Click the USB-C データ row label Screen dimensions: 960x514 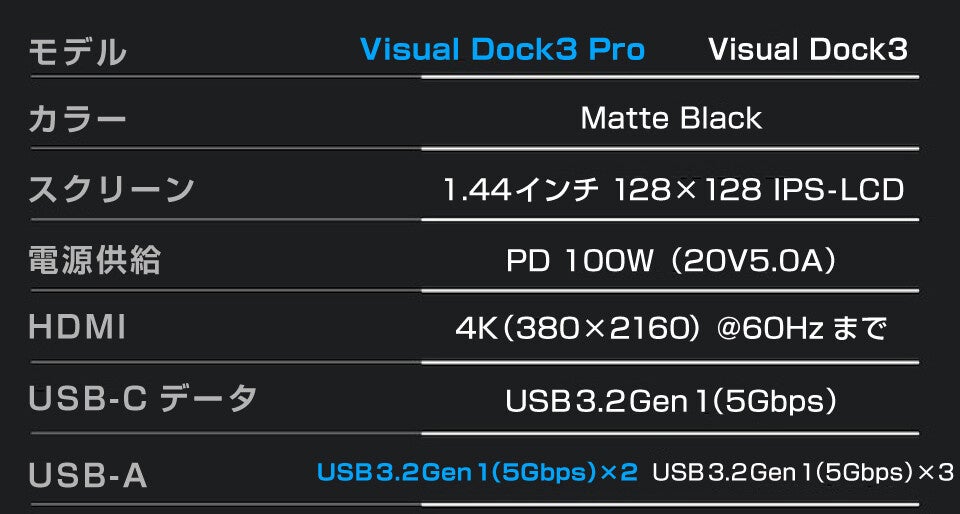click(x=143, y=398)
